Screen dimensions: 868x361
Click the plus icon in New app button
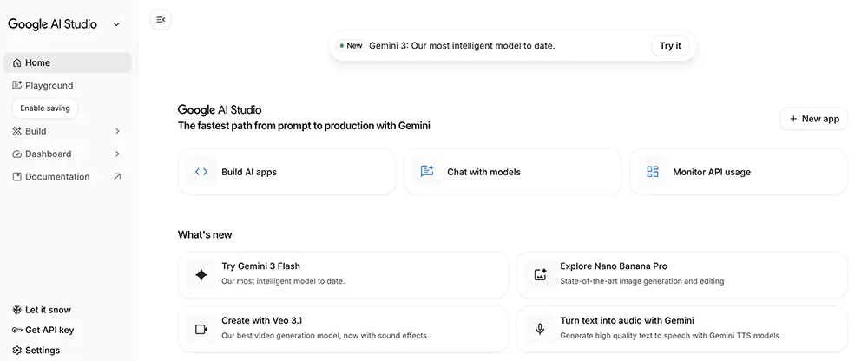793,119
